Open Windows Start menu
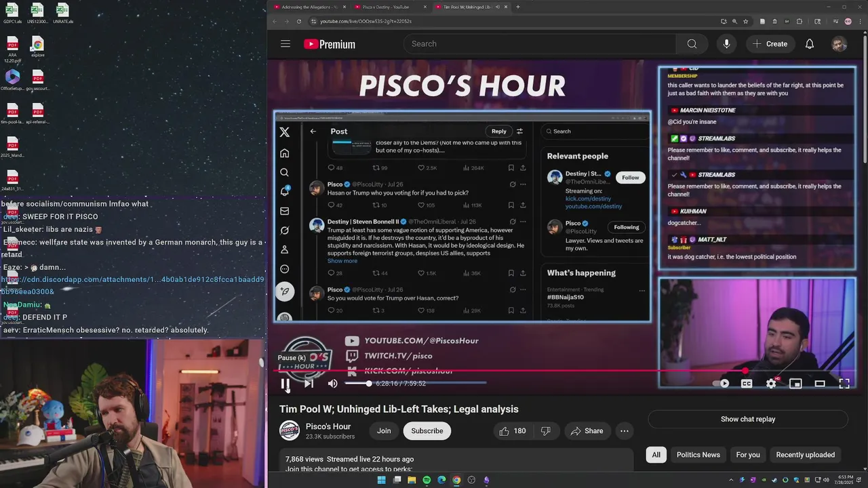The height and width of the screenshot is (488, 868). point(381,480)
